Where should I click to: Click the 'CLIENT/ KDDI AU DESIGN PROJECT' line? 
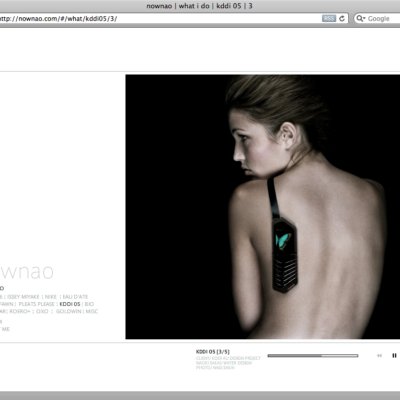[228, 358]
